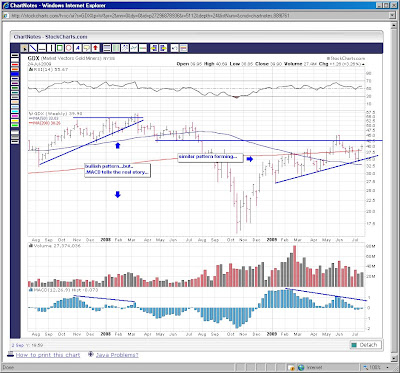Select the green vertical bars tool
Image resolution: width=400 pixels, height=373 pixels.
[116, 48]
